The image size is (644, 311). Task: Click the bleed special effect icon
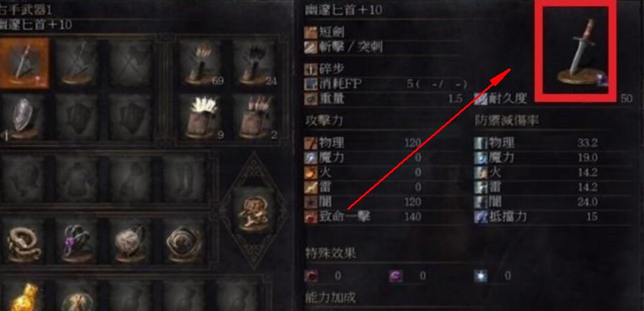(311, 275)
